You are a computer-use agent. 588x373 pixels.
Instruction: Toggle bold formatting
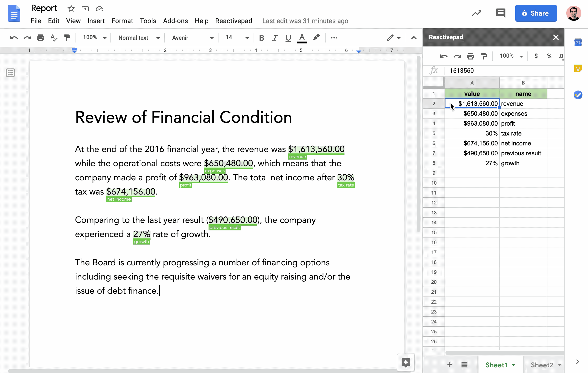(x=261, y=38)
